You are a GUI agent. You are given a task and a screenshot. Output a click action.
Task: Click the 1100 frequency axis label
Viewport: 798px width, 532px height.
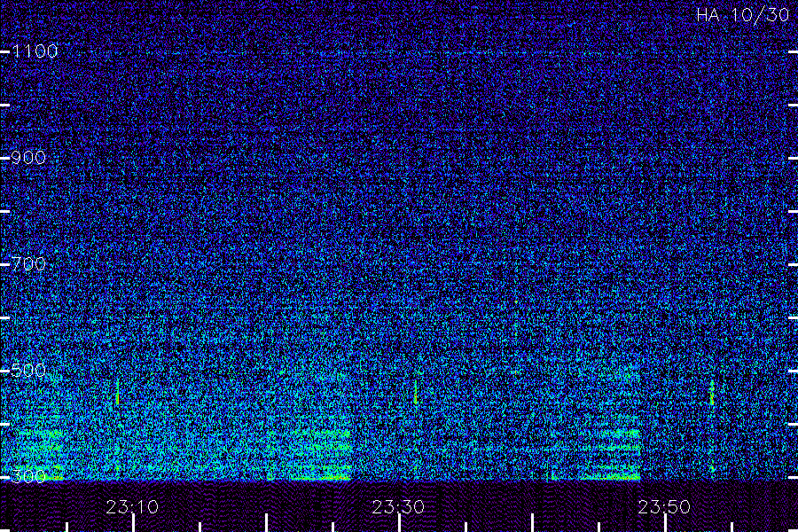(35, 51)
